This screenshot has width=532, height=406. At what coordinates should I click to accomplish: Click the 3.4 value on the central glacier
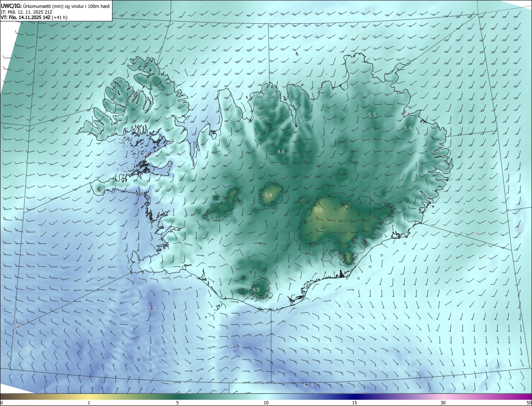[268, 195]
